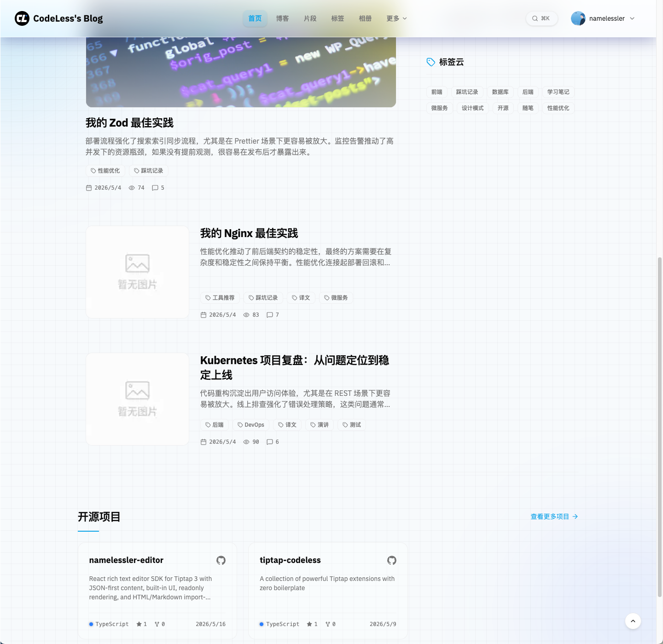
Task: Open the search box with ⌘K
Action: [541, 18]
